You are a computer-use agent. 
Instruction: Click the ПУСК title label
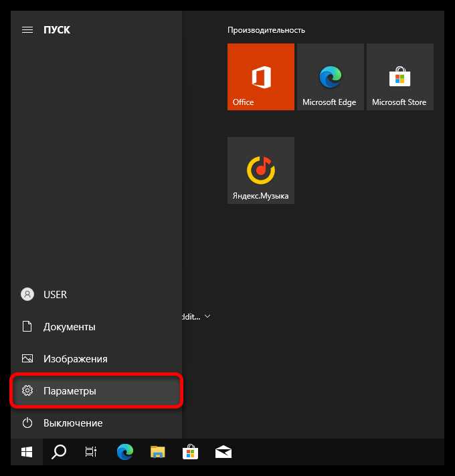point(57,29)
